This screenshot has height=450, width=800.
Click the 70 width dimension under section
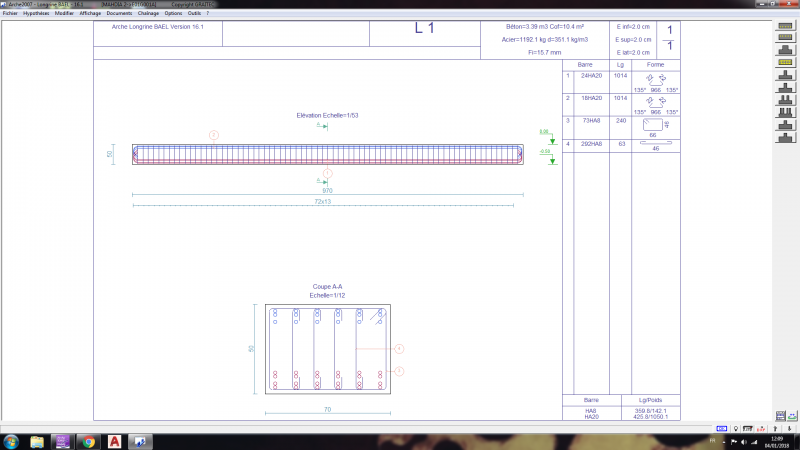click(328, 409)
